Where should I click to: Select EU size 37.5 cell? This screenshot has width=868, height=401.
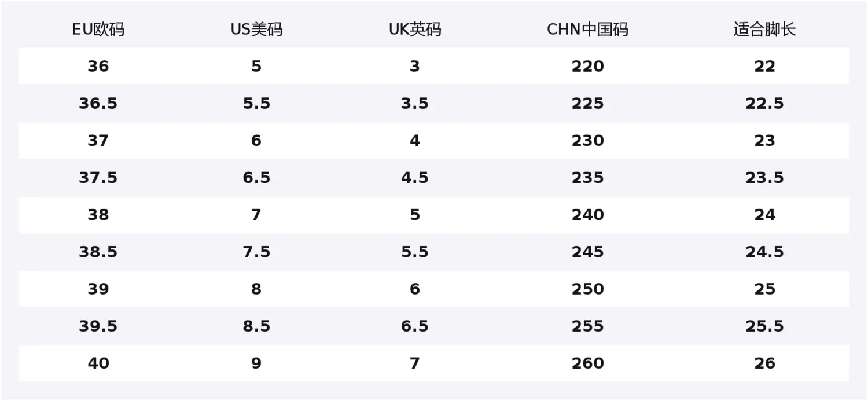coord(98,178)
